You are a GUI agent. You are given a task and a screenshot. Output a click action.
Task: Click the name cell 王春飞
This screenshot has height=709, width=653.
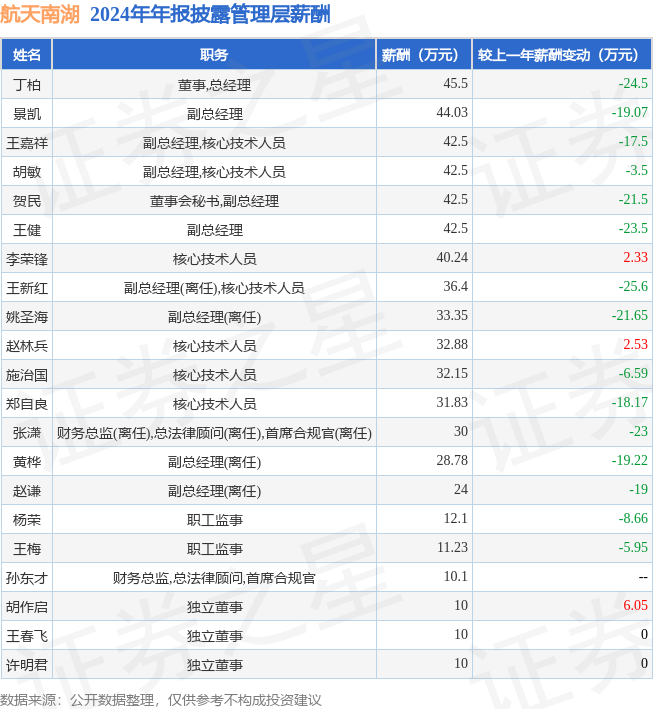(x=27, y=635)
